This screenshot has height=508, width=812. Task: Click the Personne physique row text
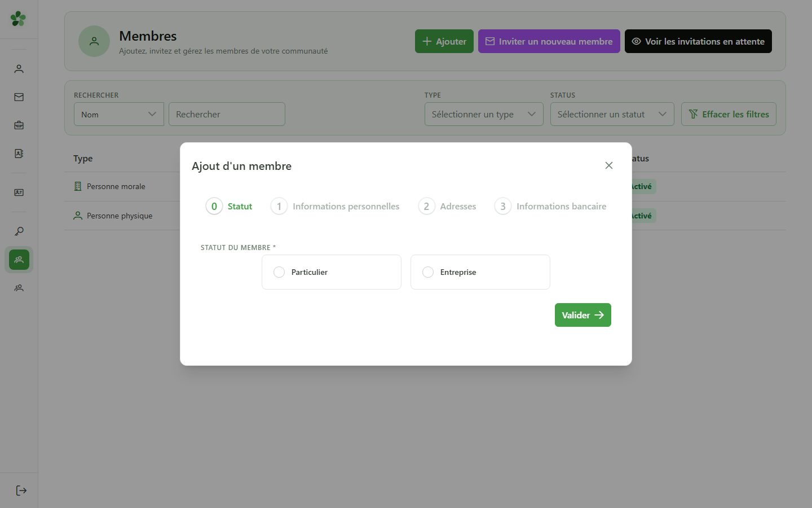tap(120, 216)
